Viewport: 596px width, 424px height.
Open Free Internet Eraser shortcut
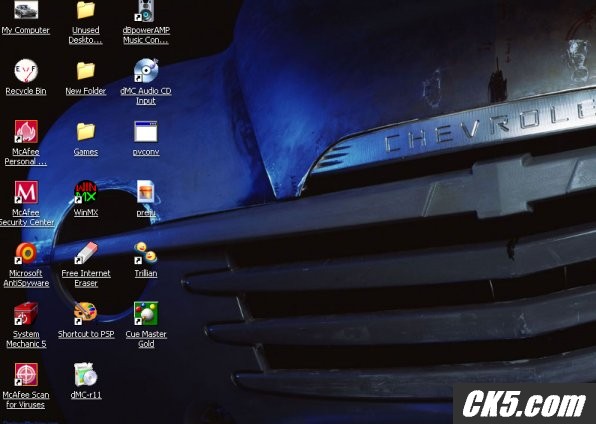point(86,253)
